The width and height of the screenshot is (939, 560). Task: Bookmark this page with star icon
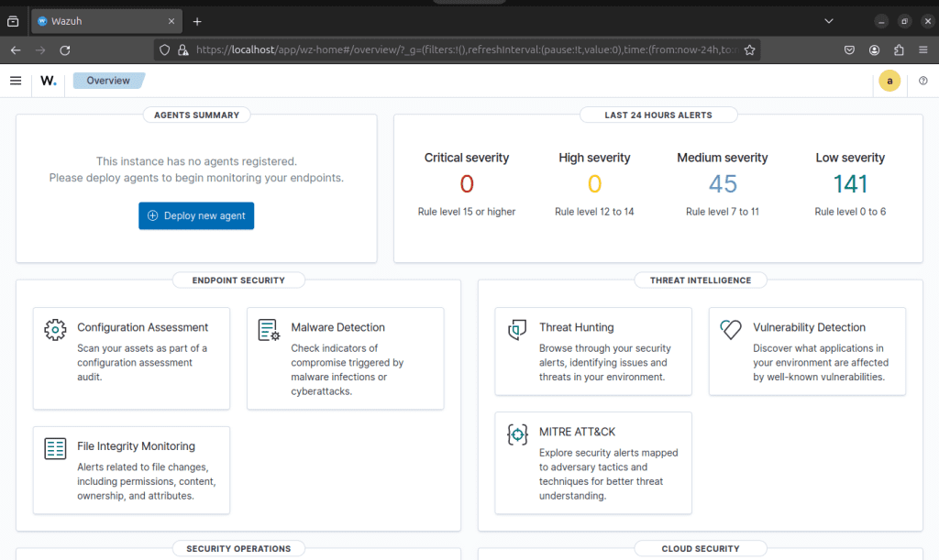point(750,50)
